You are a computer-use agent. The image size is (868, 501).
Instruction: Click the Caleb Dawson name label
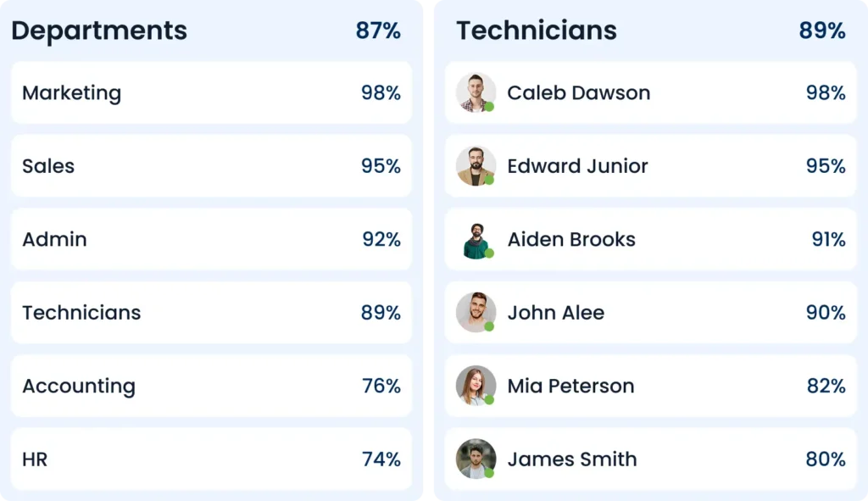click(578, 92)
